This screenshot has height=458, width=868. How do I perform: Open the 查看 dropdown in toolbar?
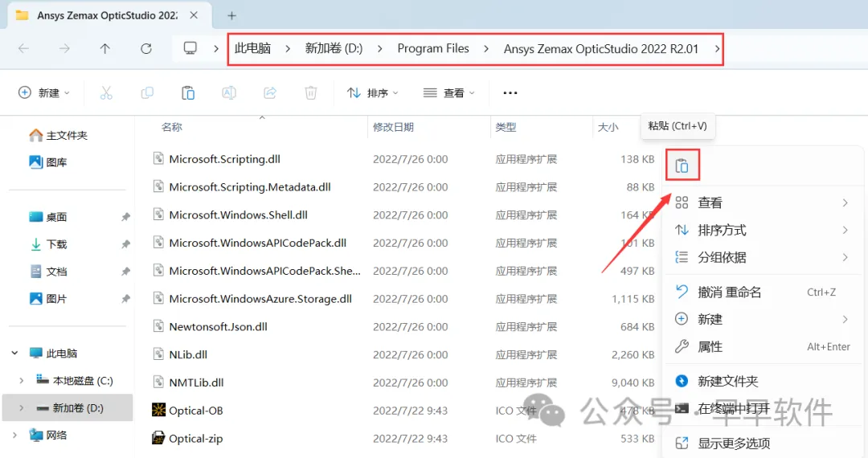(x=449, y=93)
